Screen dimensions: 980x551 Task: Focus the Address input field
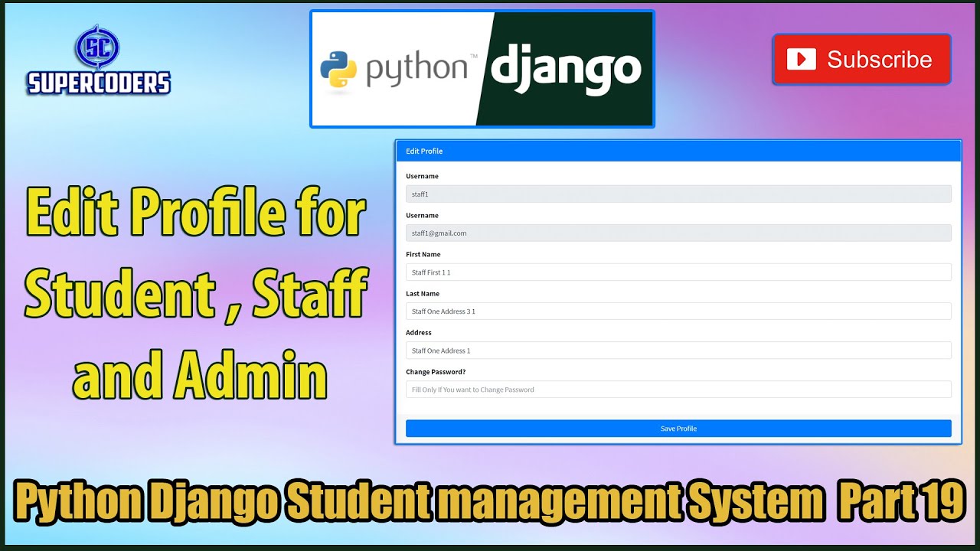tap(678, 350)
